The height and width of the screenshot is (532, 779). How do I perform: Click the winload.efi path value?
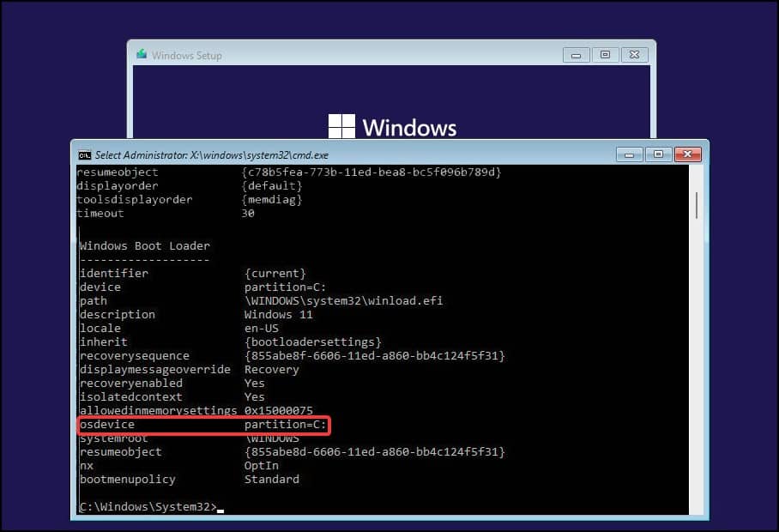(344, 301)
